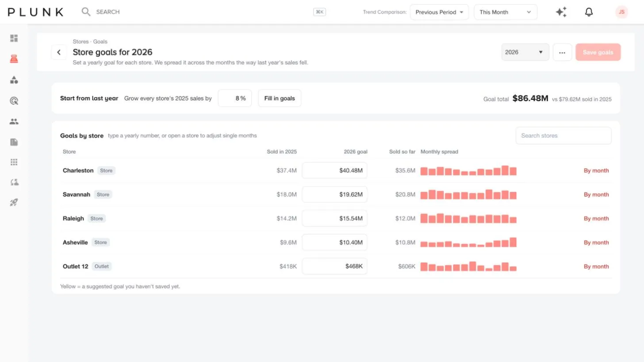644x362 pixels.
Task: Go back using the left chevron button
Action: tap(59, 52)
